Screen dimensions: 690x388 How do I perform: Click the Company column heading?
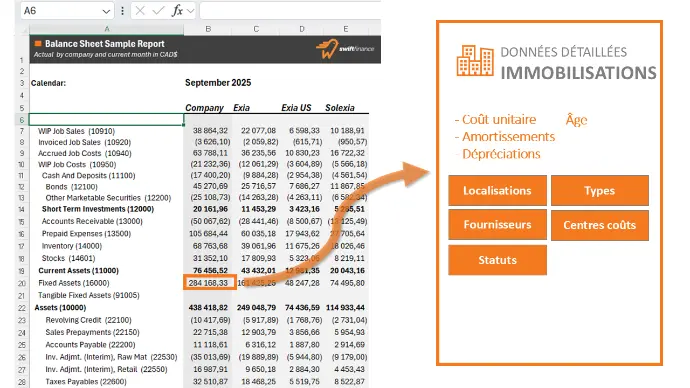[x=204, y=108]
